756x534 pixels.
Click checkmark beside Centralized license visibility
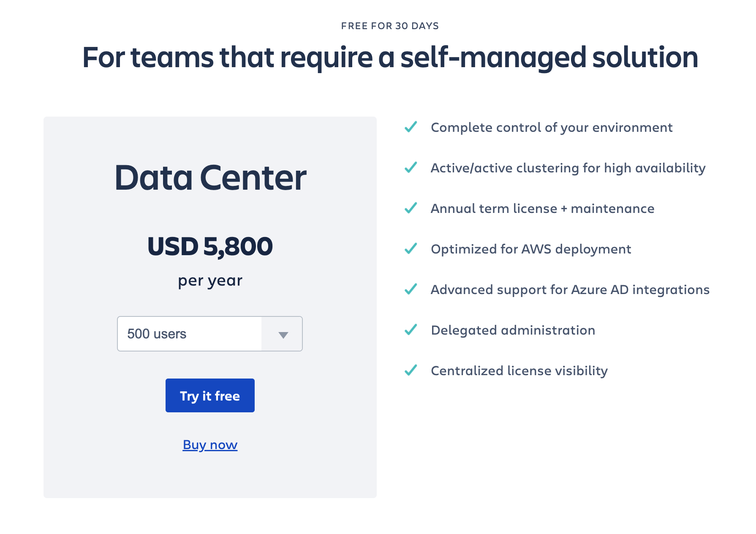pyautogui.click(x=411, y=370)
